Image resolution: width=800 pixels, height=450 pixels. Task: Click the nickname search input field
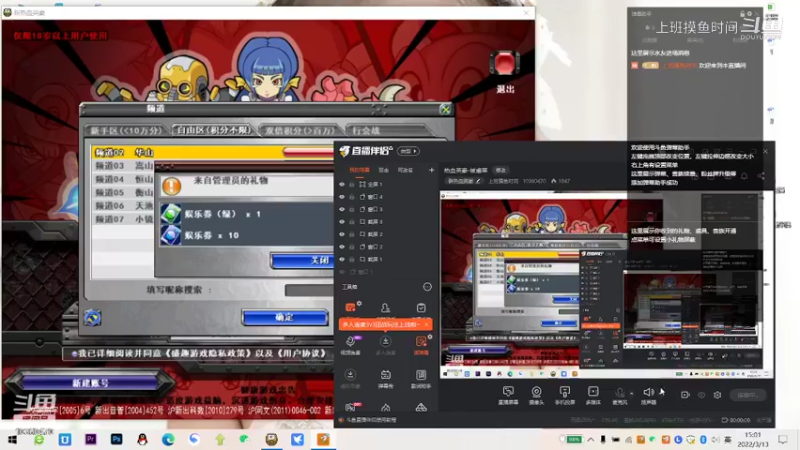point(309,290)
